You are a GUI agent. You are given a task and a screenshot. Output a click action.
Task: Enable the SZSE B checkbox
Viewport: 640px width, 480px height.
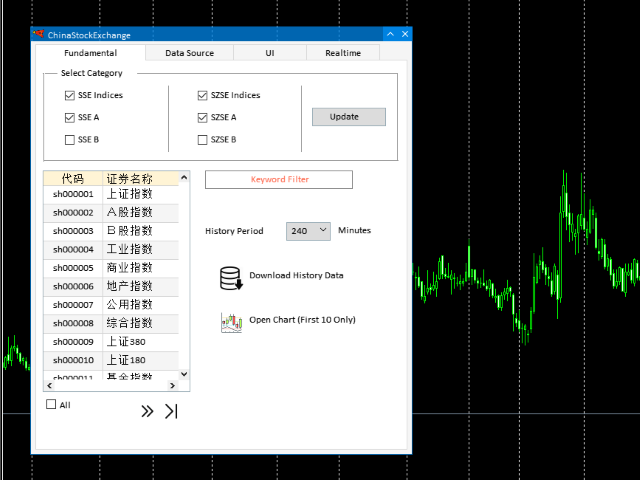(x=202, y=140)
